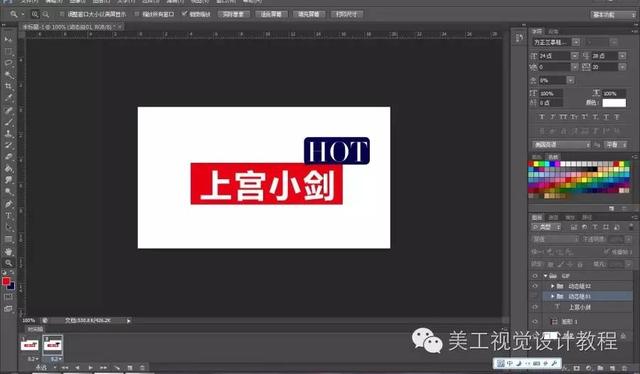
Task: Open anti-aliasing dropdown 平滑
Action: [616, 145]
